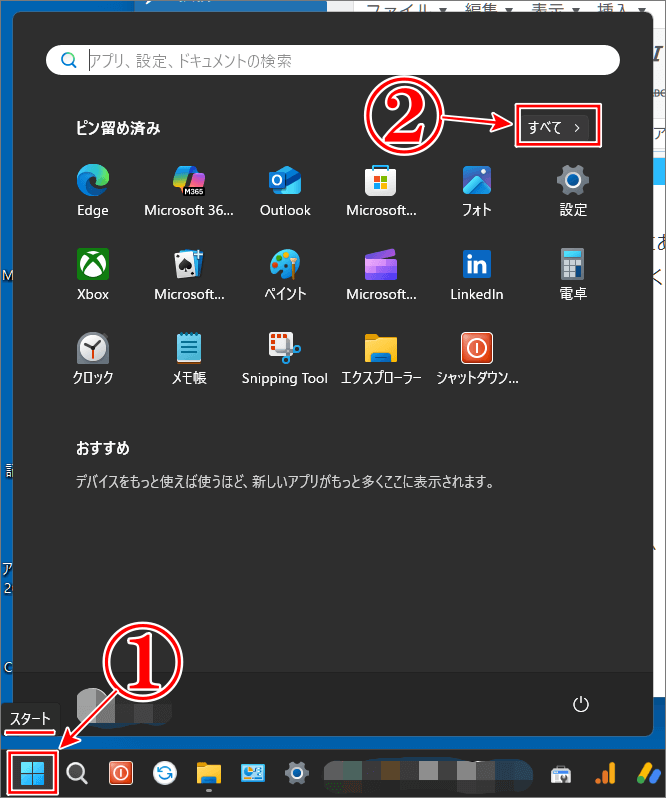
Task: Open the LinkedIn app
Action: (x=477, y=275)
